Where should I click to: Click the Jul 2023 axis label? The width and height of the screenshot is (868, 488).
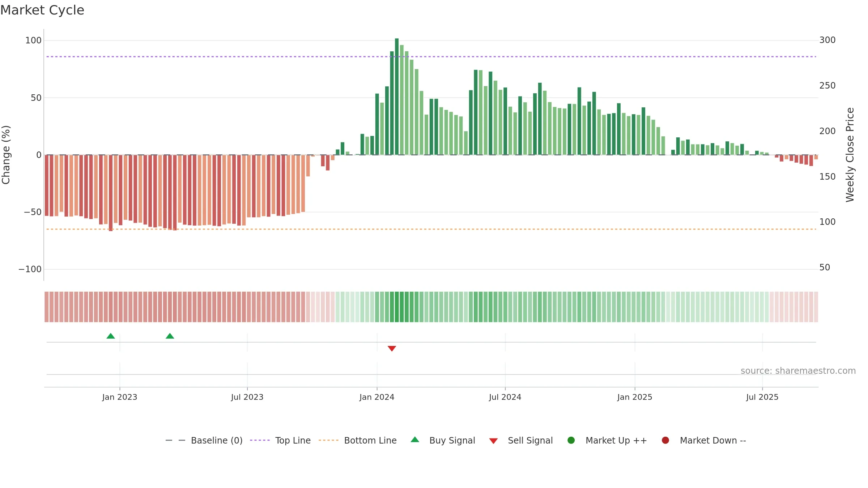point(247,397)
